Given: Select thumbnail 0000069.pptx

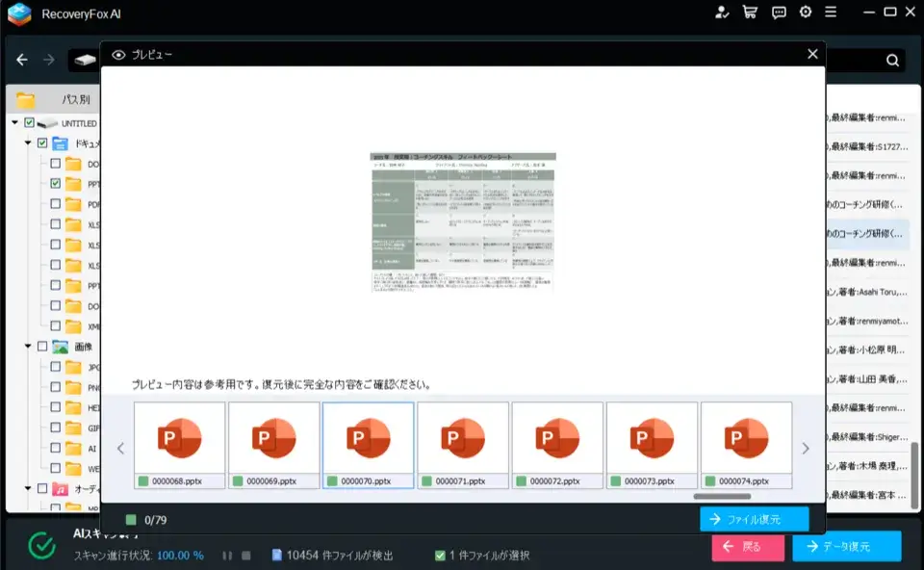Looking at the screenshot, I should pos(274,445).
